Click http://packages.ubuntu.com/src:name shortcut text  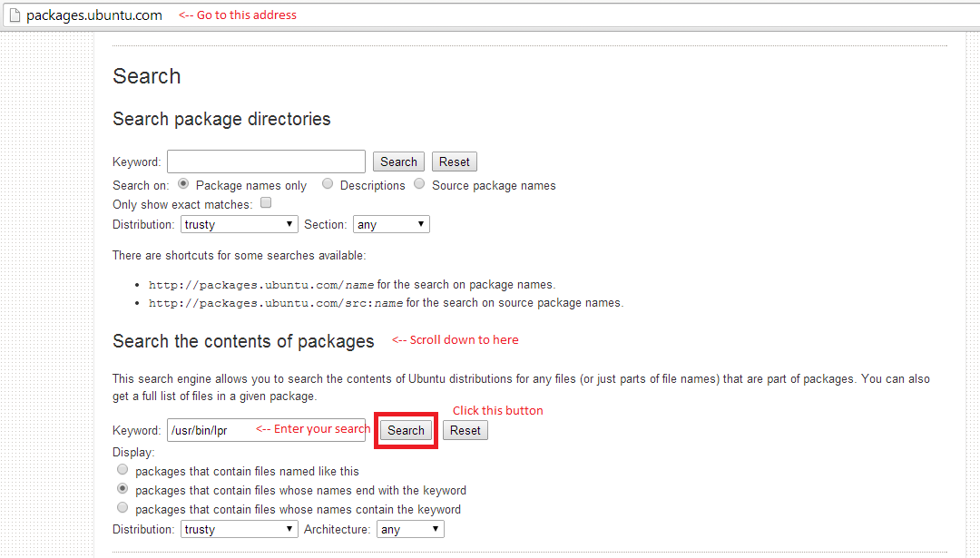[x=276, y=303]
